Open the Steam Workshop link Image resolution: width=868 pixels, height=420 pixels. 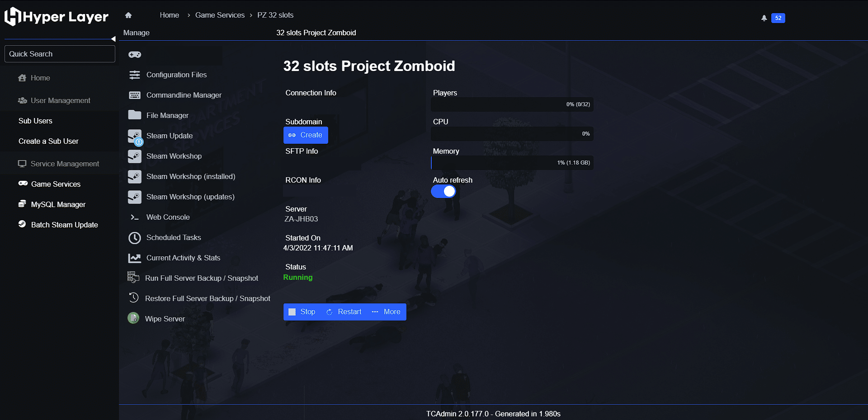tap(174, 156)
